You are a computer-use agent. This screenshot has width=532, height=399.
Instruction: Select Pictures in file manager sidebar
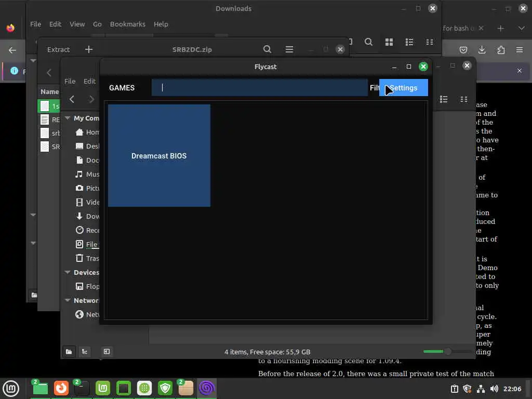87,188
